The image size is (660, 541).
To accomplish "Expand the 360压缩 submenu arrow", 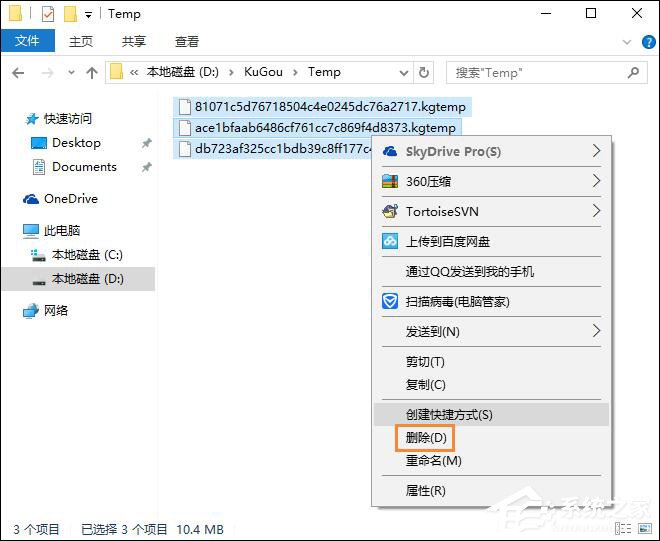I will pyautogui.click(x=596, y=181).
